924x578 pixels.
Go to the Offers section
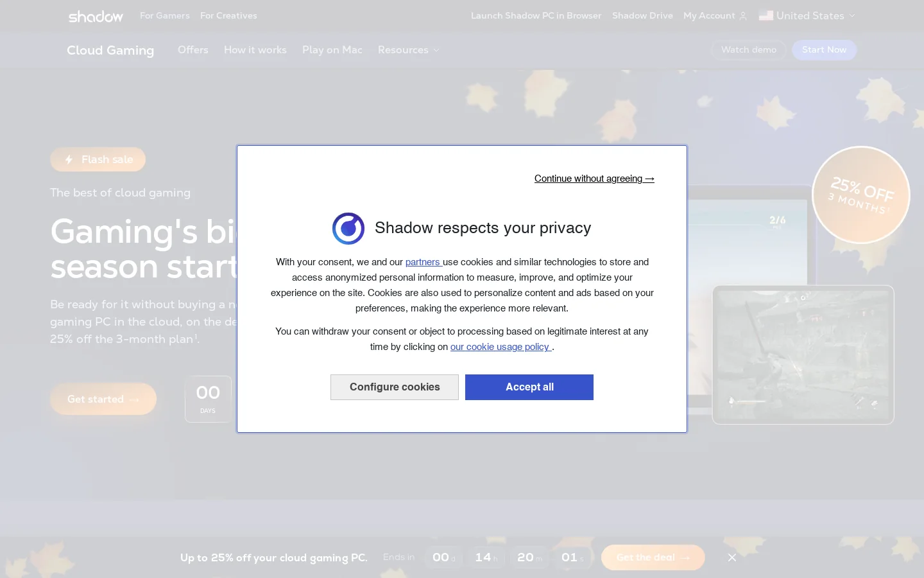pyautogui.click(x=193, y=50)
